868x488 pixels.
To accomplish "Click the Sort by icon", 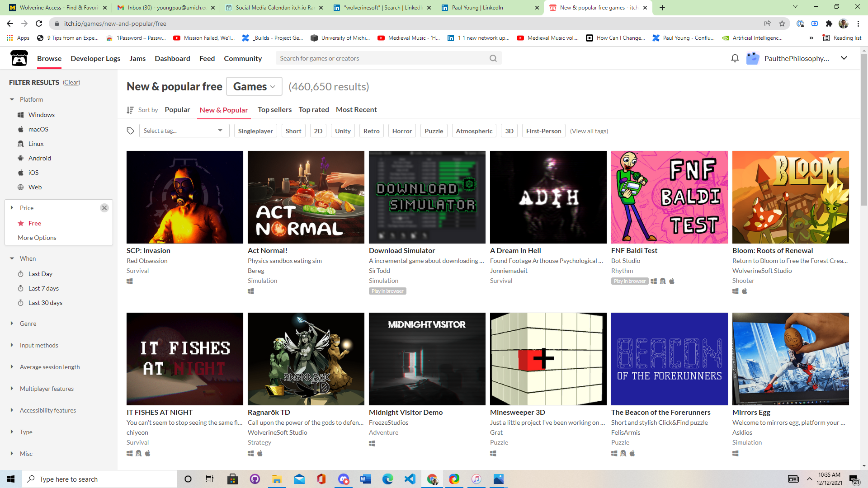I will tap(130, 110).
